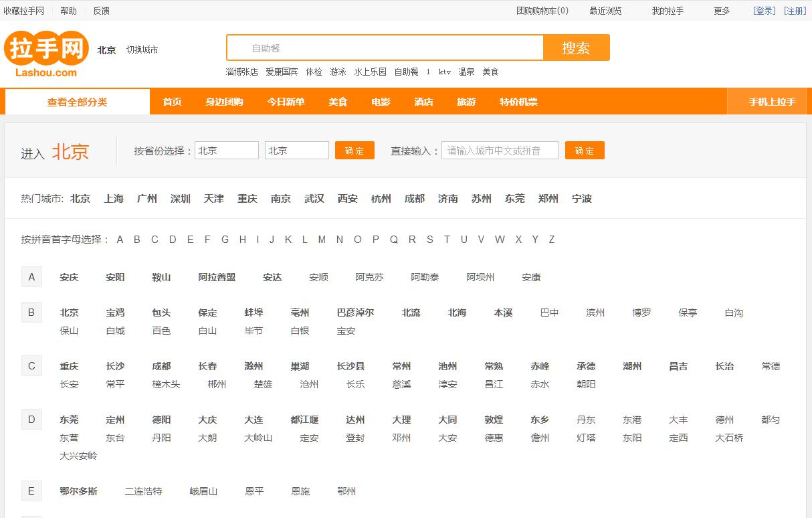Click 切换城市 next to the logo

[142, 50]
